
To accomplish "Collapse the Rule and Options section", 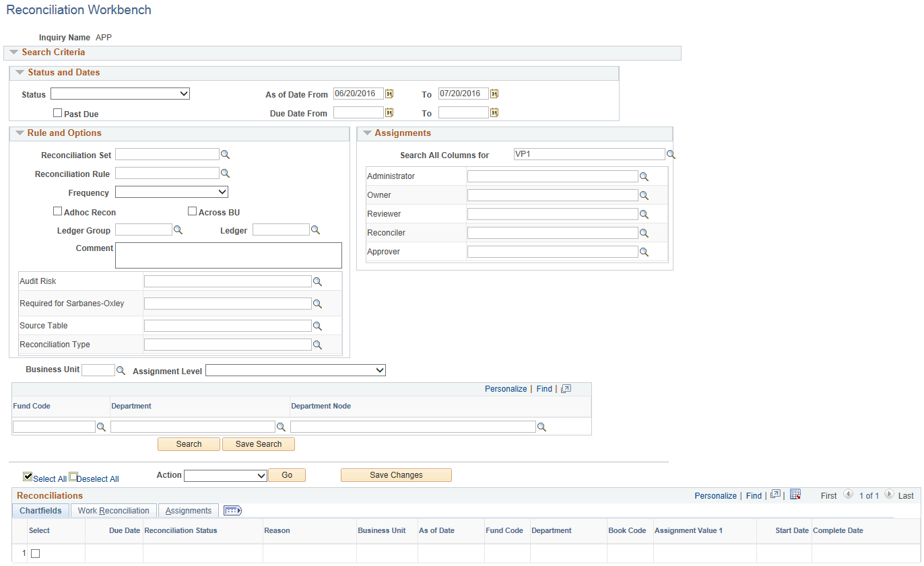I will [20, 133].
